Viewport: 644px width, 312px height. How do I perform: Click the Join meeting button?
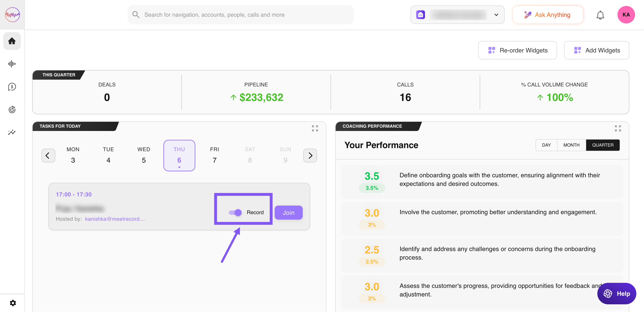pyautogui.click(x=288, y=213)
